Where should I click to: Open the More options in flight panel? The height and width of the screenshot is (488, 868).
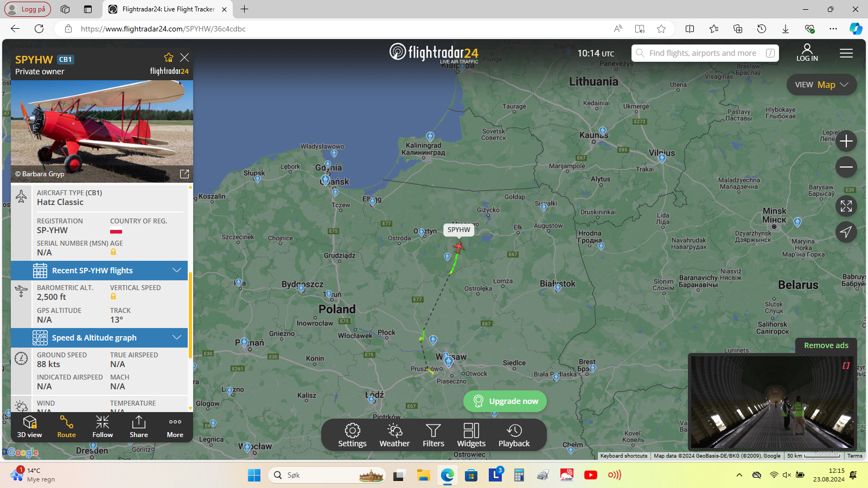point(175,427)
